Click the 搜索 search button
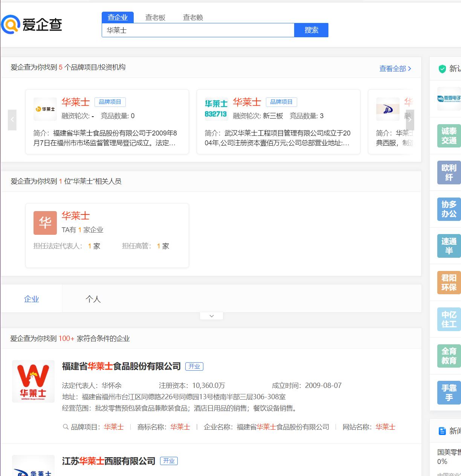Viewport: 461px width, 476px height. point(311,30)
